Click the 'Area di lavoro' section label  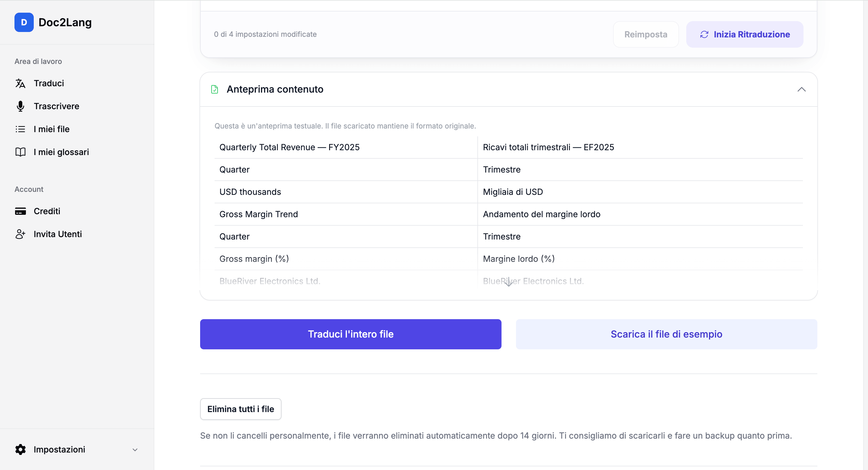pyautogui.click(x=38, y=61)
